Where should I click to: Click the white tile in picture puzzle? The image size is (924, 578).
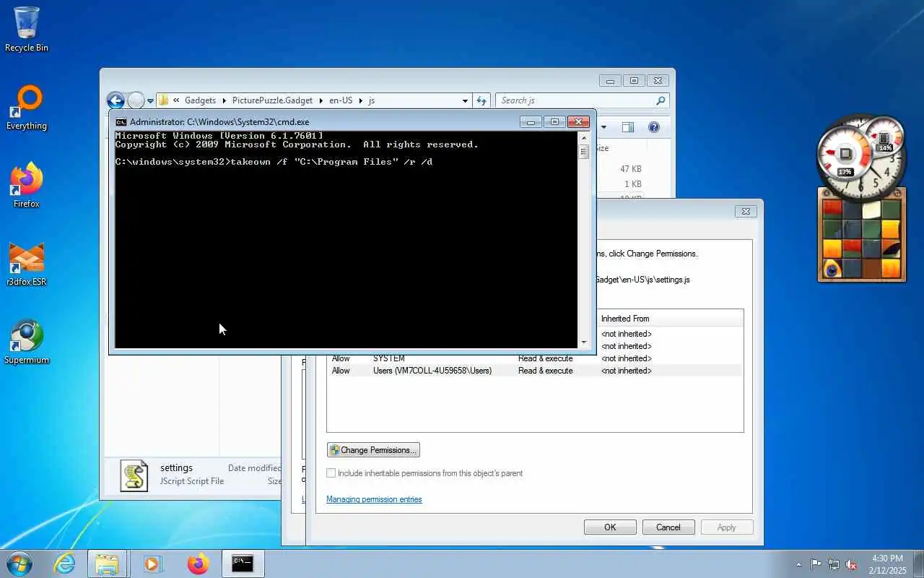click(x=872, y=210)
